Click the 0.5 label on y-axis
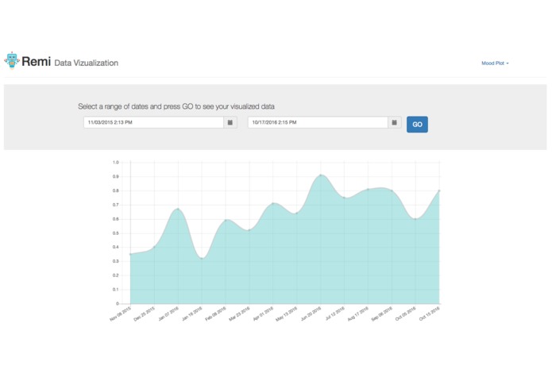The image size is (552, 392). coord(116,233)
